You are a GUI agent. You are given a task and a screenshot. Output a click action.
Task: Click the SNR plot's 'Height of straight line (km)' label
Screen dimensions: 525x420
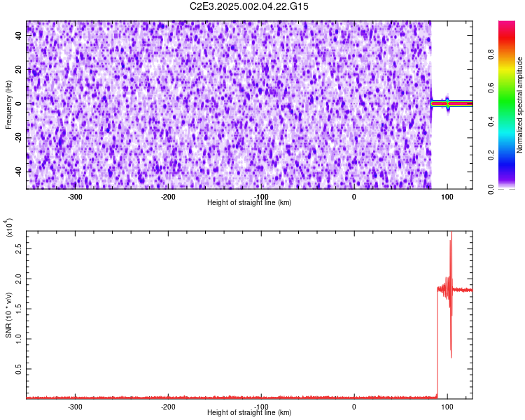(x=249, y=412)
